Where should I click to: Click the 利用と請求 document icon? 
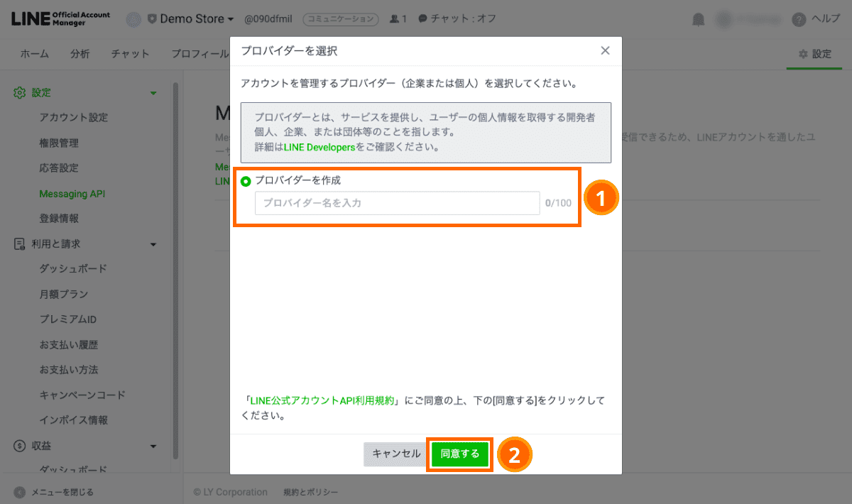pyautogui.click(x=20, y=244)
